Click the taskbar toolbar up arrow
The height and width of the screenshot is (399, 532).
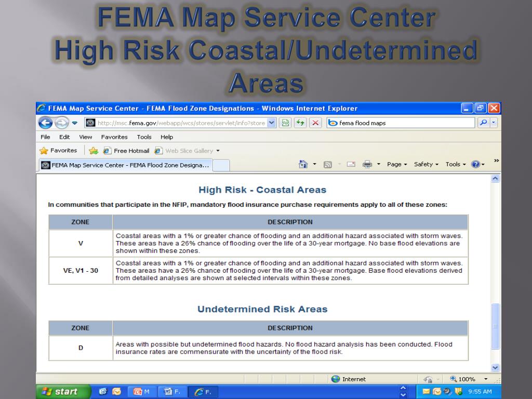pyautogui.click(x=403, y=388)
